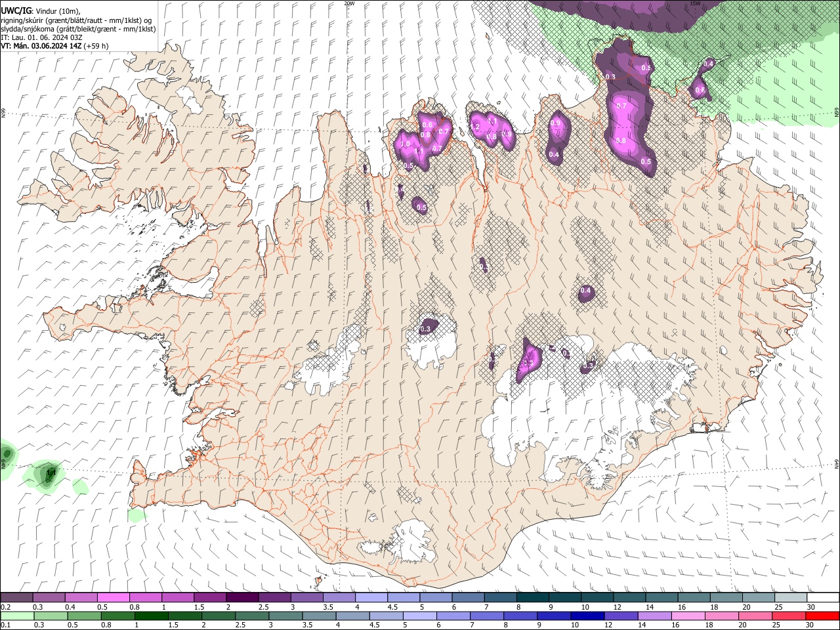The image size is (840, 630).
Task: Select the pale grey 25–30 swatch in the upper legend row
Action: (791, 598)
